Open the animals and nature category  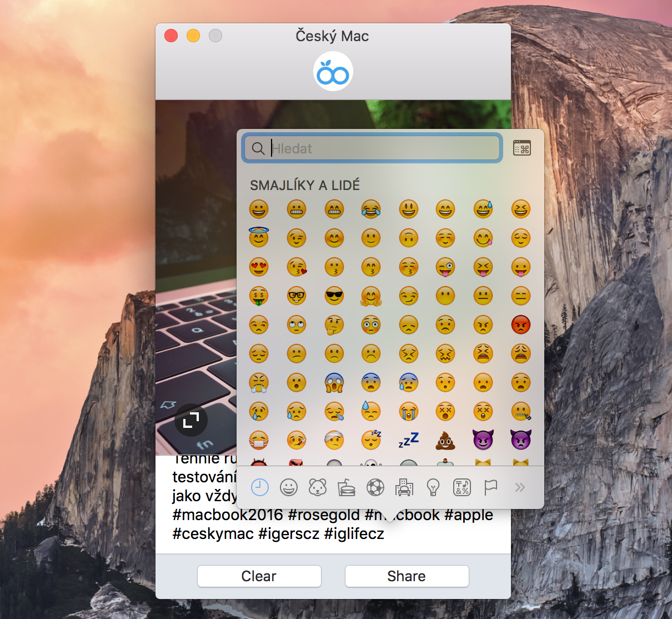pyautogui.click(x=317, y=487)
